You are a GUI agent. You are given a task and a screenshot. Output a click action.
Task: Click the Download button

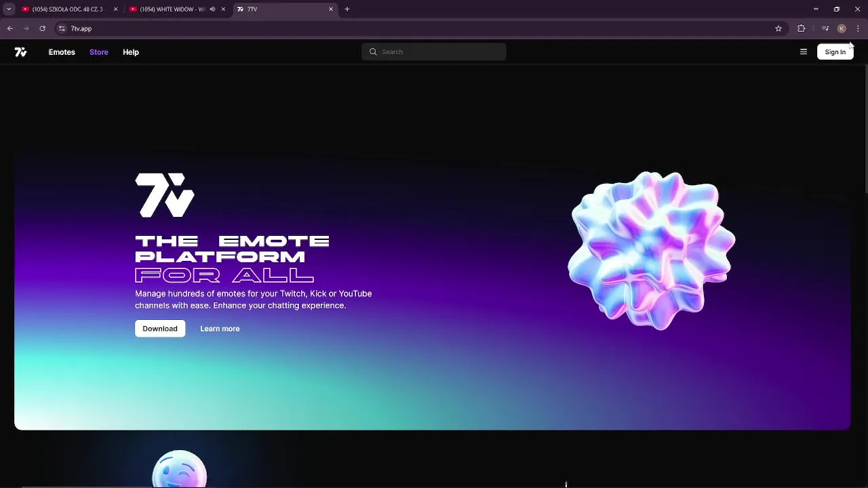click(160, 329)
